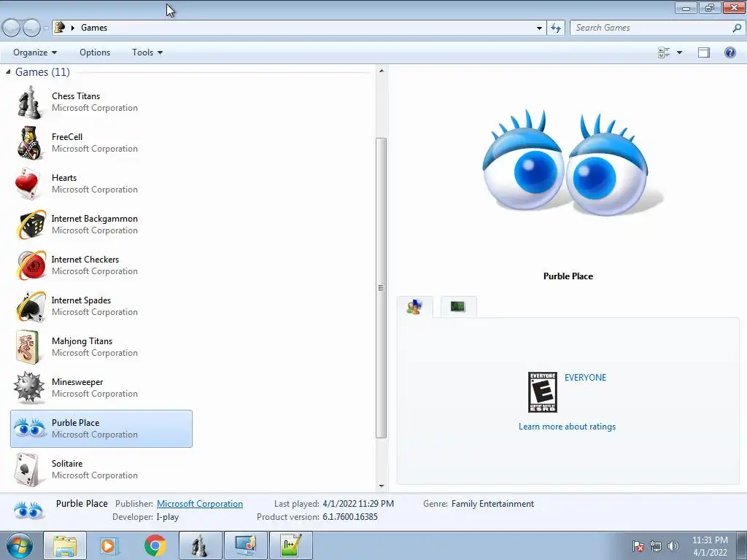Open the Notepad++ taskbar button
Viewport: 747px width, 560px height.
click(291, 545)
